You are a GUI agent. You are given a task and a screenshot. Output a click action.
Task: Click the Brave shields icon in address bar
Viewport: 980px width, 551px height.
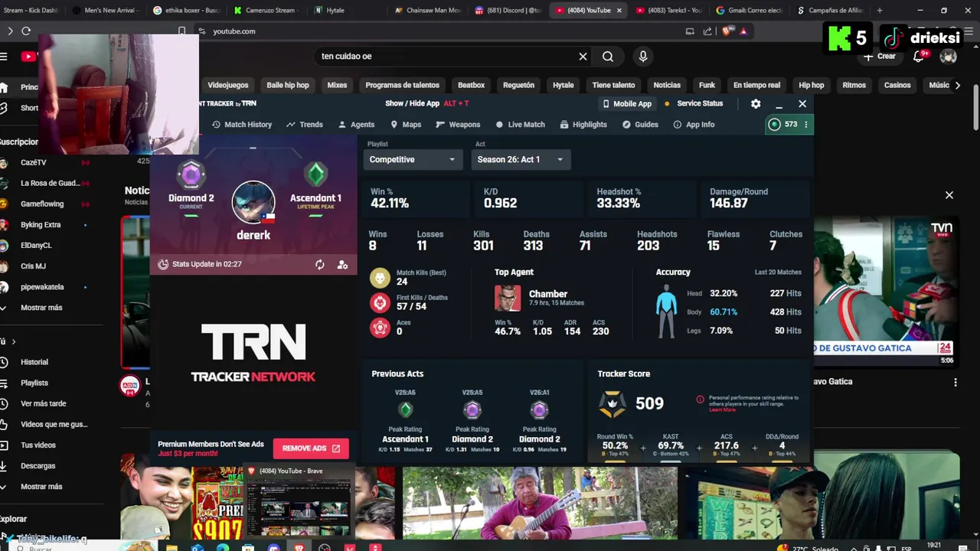(x=726, y=31)
